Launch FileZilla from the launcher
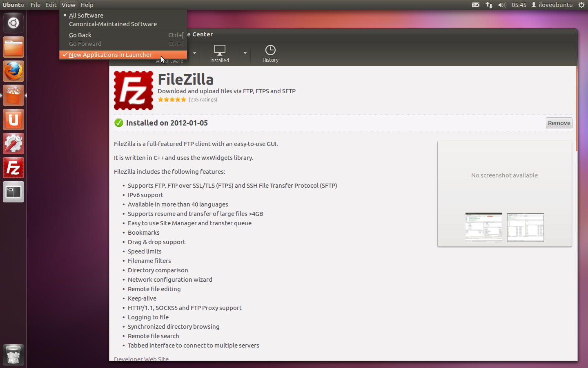 [13, 168]
